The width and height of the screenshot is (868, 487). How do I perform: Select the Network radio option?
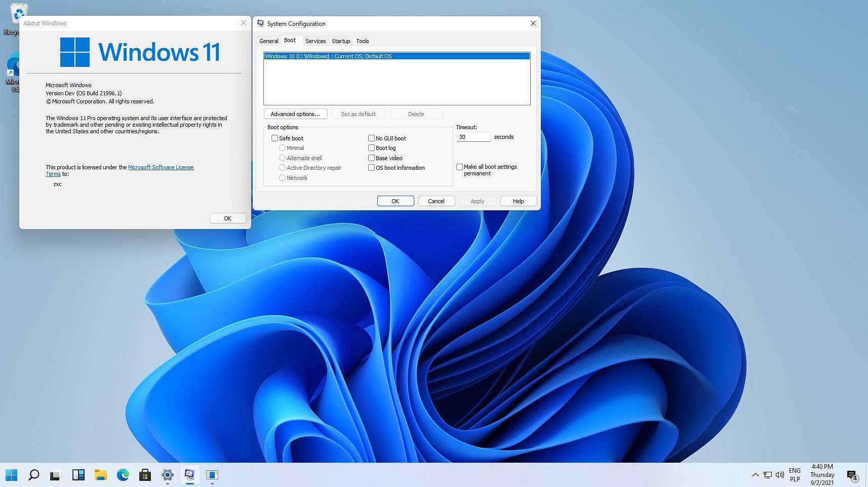(282, 178)
